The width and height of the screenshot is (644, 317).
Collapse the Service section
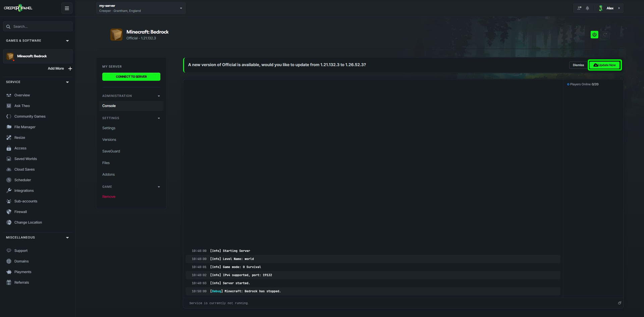pos(67,82)
